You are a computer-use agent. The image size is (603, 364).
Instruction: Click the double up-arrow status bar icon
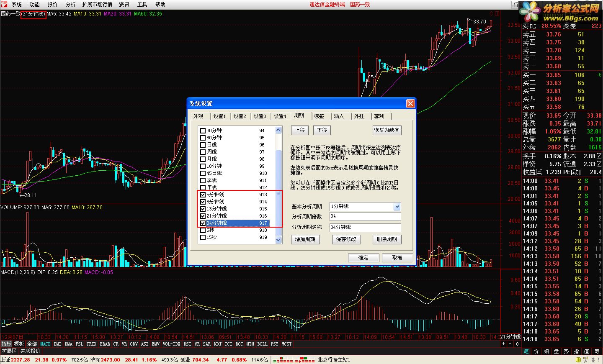click(593, 360)
